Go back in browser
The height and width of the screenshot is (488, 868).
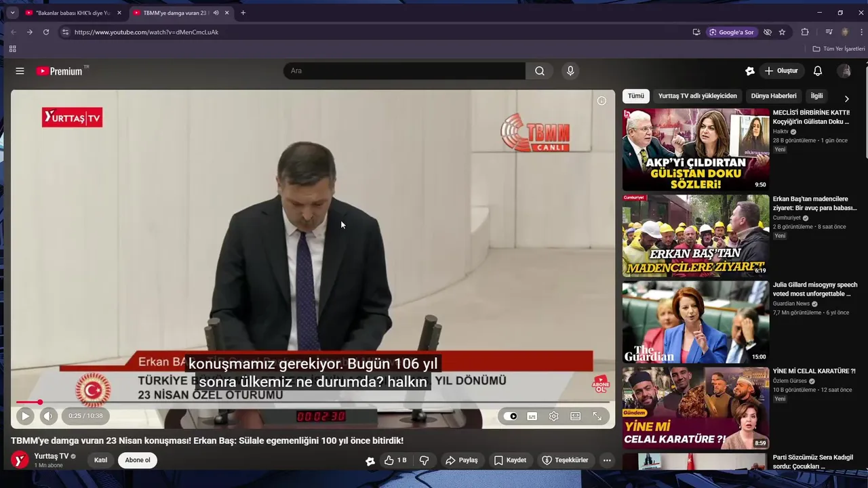14,32
